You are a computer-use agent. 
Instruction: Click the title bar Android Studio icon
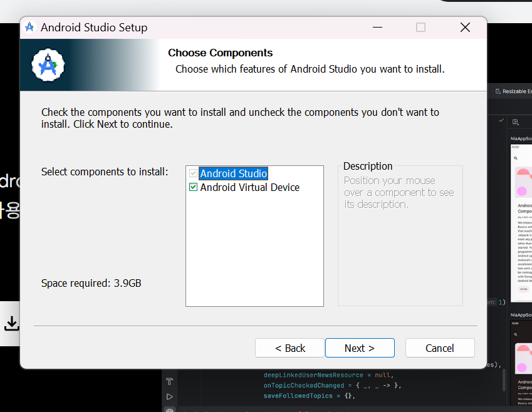29,27
